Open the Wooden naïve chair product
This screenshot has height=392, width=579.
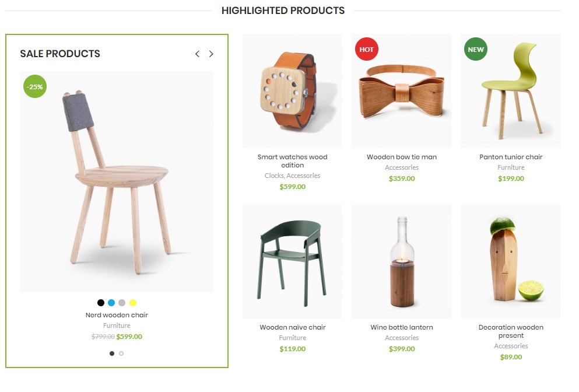point(292,327)
